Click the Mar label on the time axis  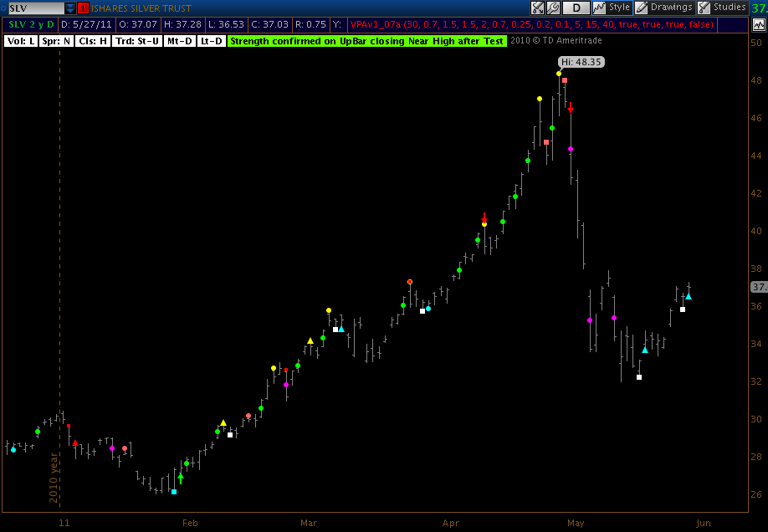point(309,523)
